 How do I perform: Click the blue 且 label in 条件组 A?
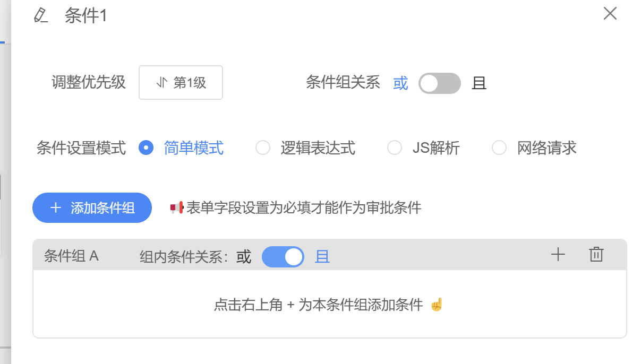coord(322,257)
